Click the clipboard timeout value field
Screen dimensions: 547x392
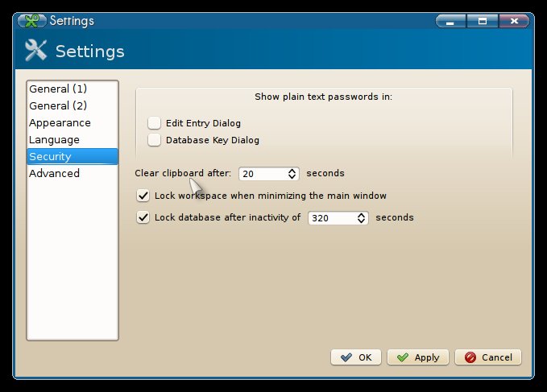pos(262,174)
